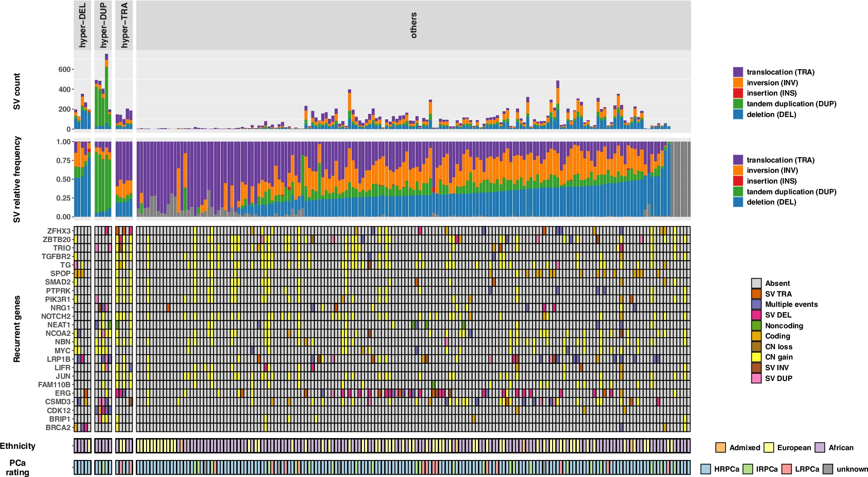
Task: Click the SV count axis title
Action: coord(17,92)
